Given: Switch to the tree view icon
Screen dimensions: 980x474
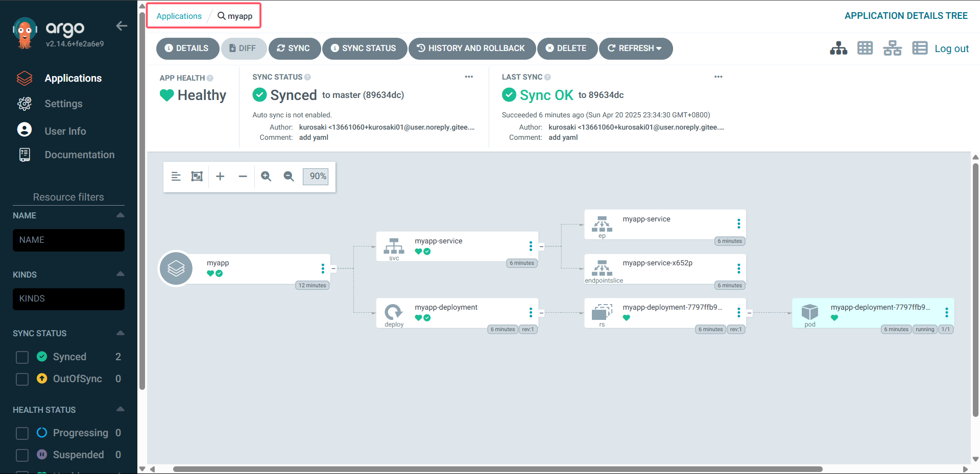Looking at the screenshot, I should click(x=839, y=48).
